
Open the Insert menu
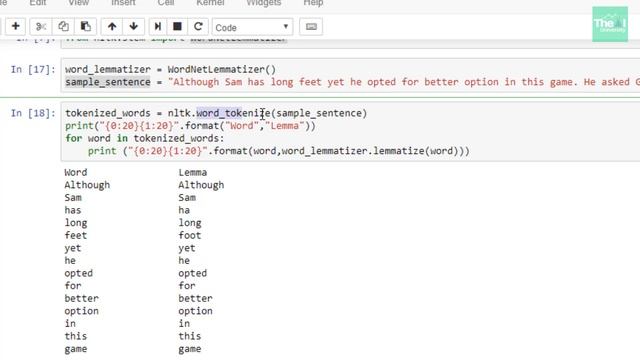[x=123, y=3]
